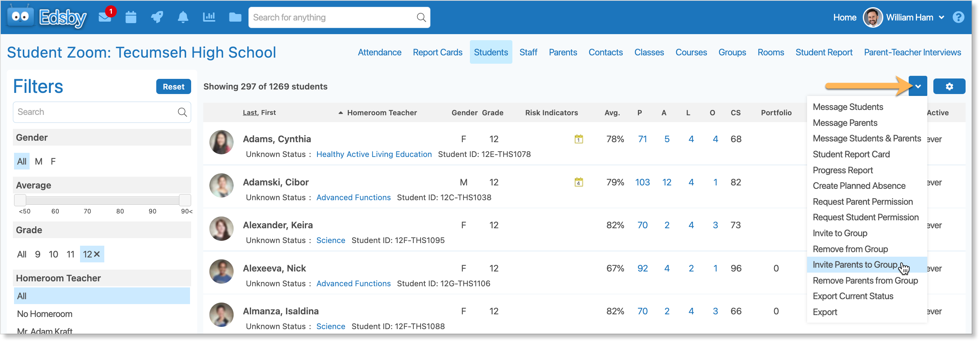
Task: Open the bulk actions dropdown chevron
Action: point(917,86)
